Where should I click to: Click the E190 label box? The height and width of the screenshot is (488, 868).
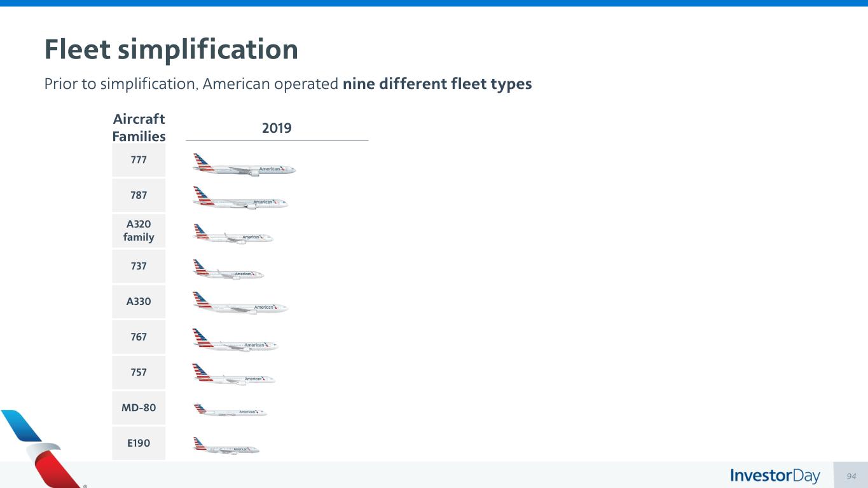139,444
